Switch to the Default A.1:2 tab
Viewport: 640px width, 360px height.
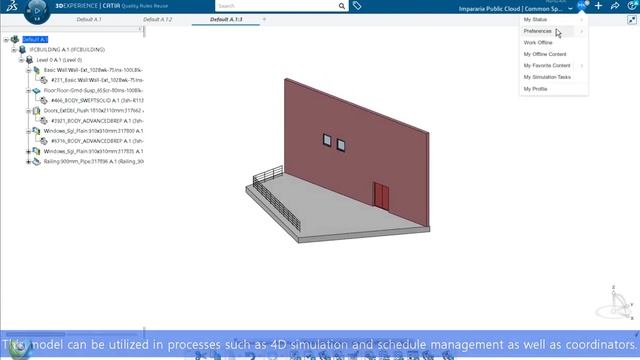158,19
